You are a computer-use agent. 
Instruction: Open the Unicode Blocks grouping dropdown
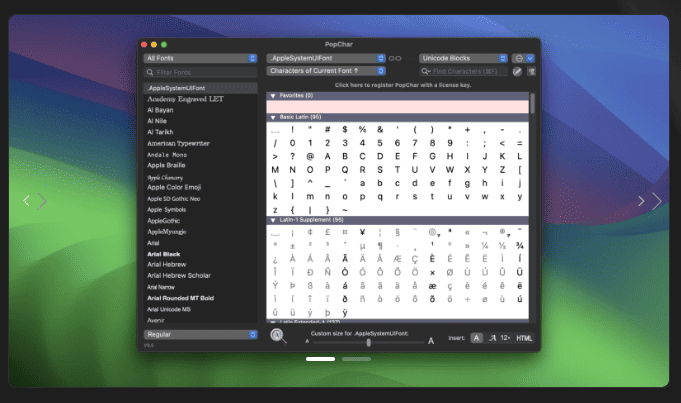tap(463, 58)
